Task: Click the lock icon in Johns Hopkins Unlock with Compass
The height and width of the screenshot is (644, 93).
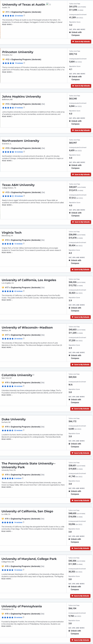Action: [70, 121]
